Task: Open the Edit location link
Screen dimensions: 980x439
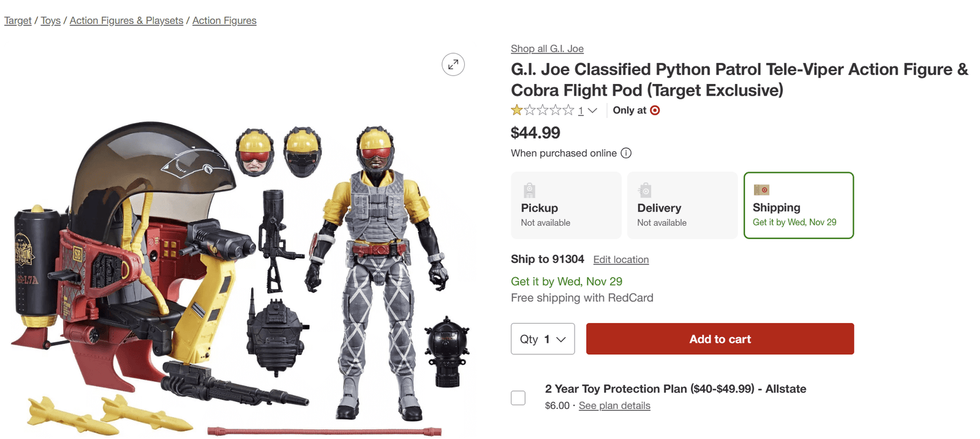Action: point(620,259)
